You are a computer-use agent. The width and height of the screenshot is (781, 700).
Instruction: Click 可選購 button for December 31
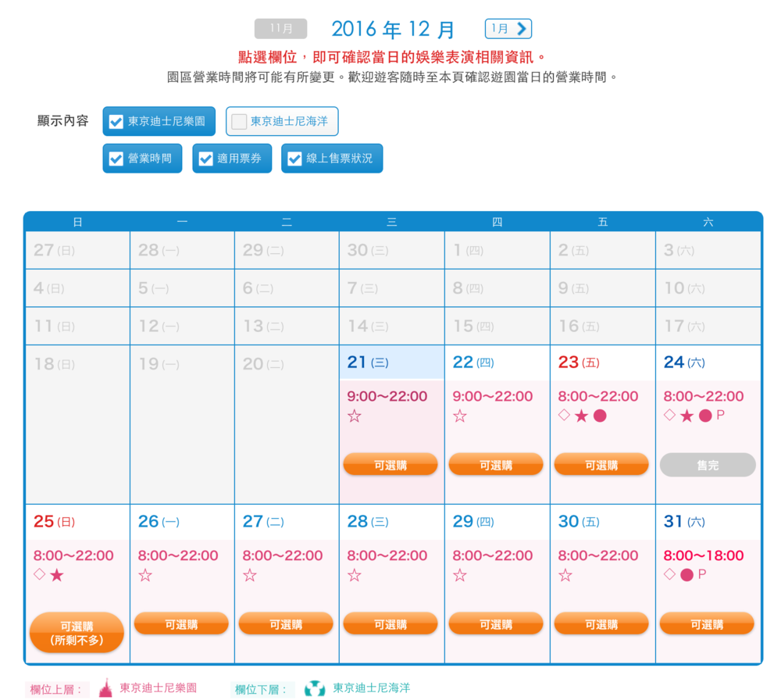coord(707,624)
